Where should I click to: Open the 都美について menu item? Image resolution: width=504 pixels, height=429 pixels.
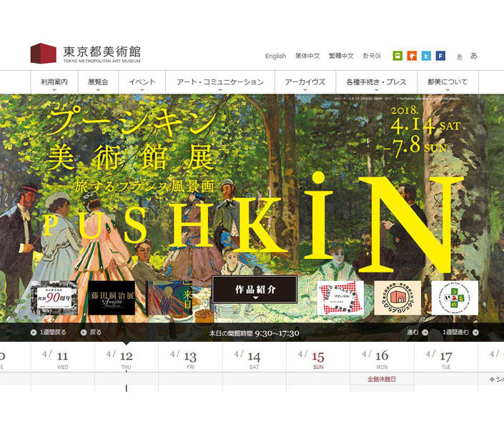[448, 82]
